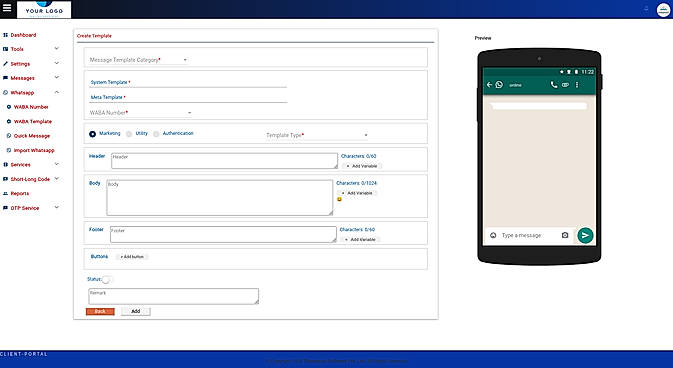Select the Utility radio button
The height and width of the screenshot is (368, 673).
point(129,134)
